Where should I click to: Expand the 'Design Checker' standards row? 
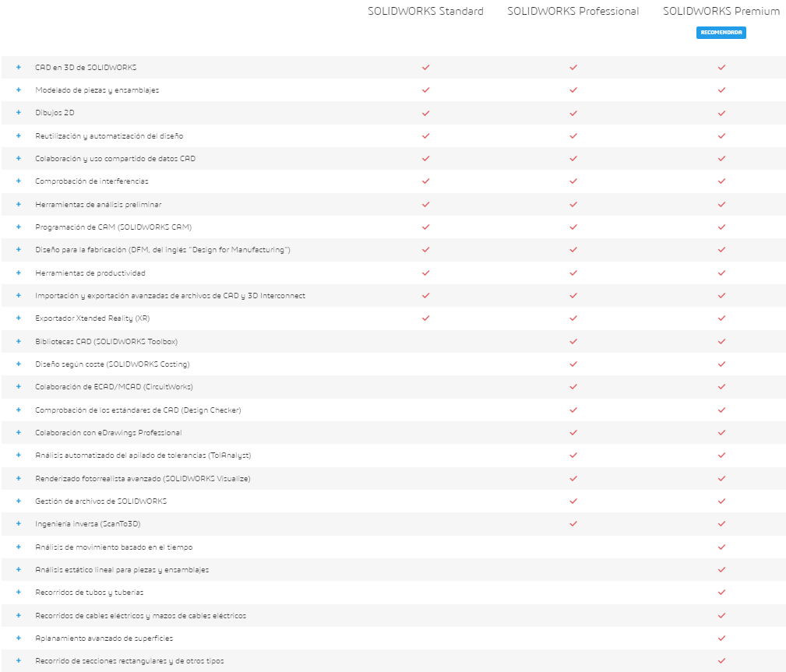point(19,410)
